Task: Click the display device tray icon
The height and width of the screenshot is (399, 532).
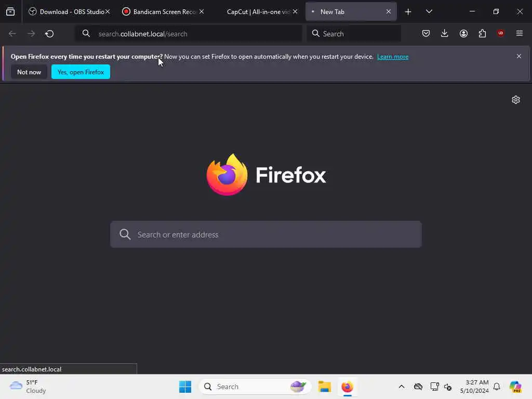Action: 434,387
